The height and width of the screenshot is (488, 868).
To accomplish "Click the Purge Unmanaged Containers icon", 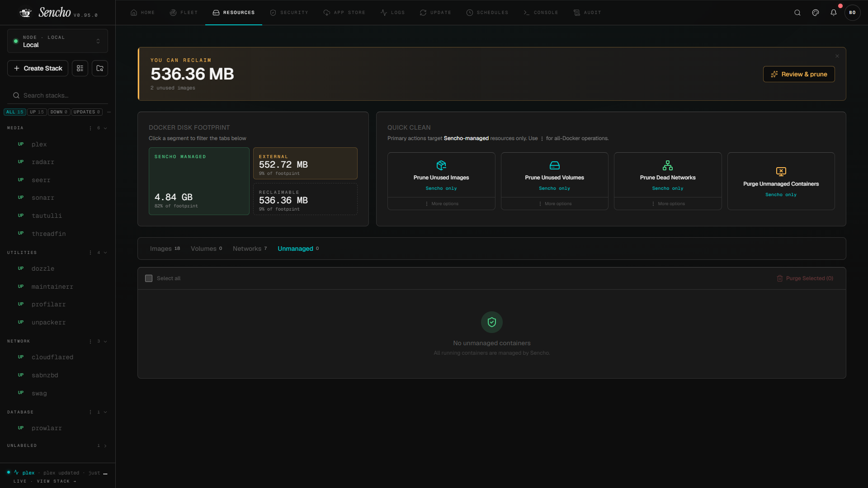I will click(x=781, y=172).
